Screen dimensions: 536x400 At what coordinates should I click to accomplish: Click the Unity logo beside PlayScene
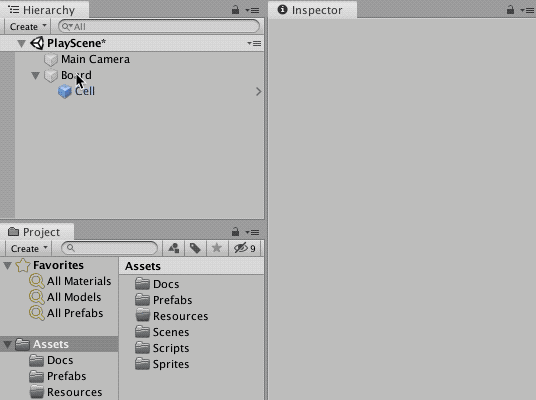point(37,43)
